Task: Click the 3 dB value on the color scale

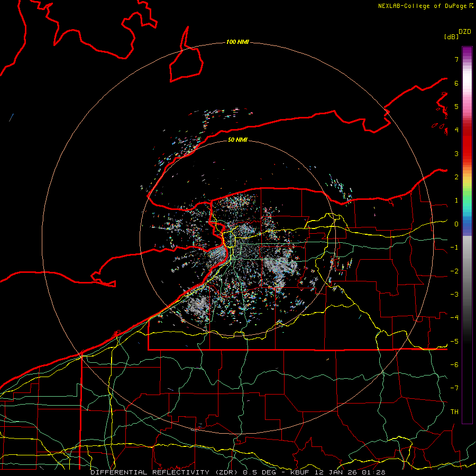Action: click(x=456, y=153)
